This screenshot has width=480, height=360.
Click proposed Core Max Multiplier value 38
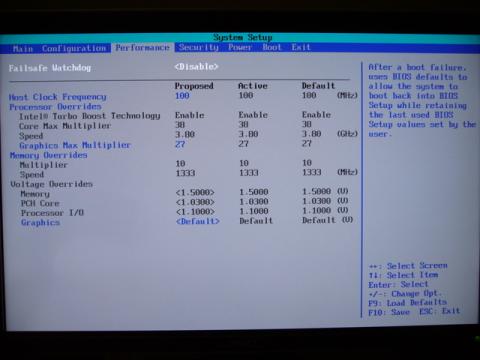tap(180, 125)
